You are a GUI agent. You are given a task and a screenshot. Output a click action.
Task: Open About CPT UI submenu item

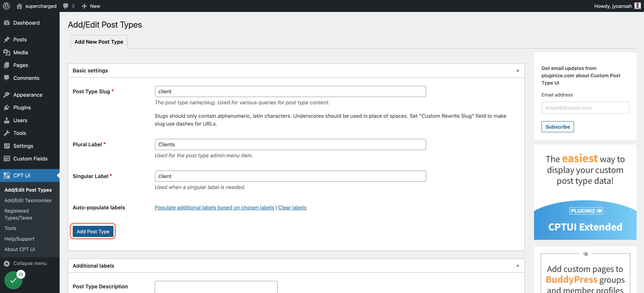pos(20,250)
